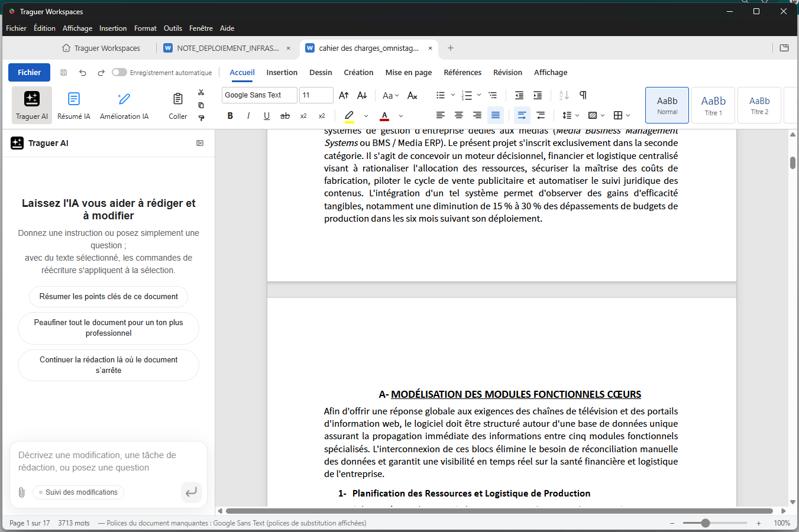Open the Fenêtre menu
This screenshot has height=532, width=799.
tap(201, 28)
